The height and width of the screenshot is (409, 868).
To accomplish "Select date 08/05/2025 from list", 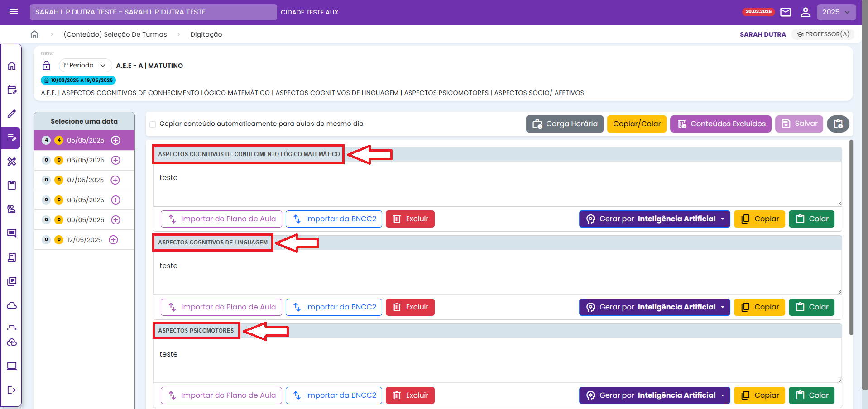I will 86,200.
